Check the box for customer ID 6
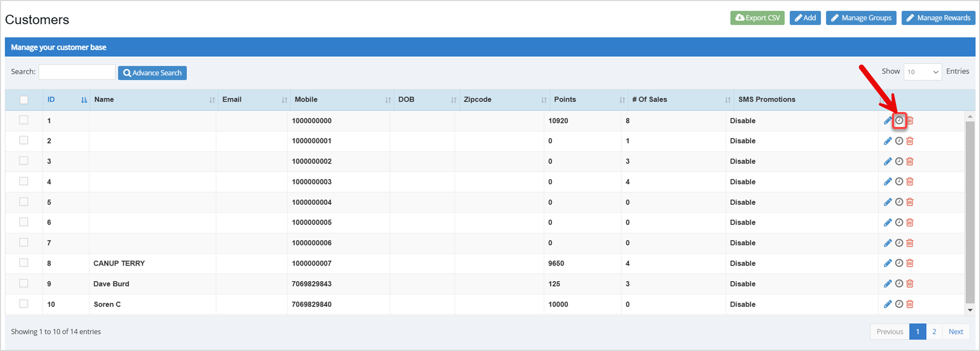This screenshot has height=351, width=980. [x=23, y=222]
